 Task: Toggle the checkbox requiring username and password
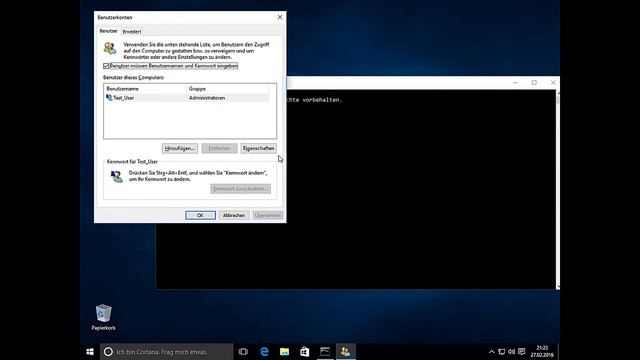106,66
